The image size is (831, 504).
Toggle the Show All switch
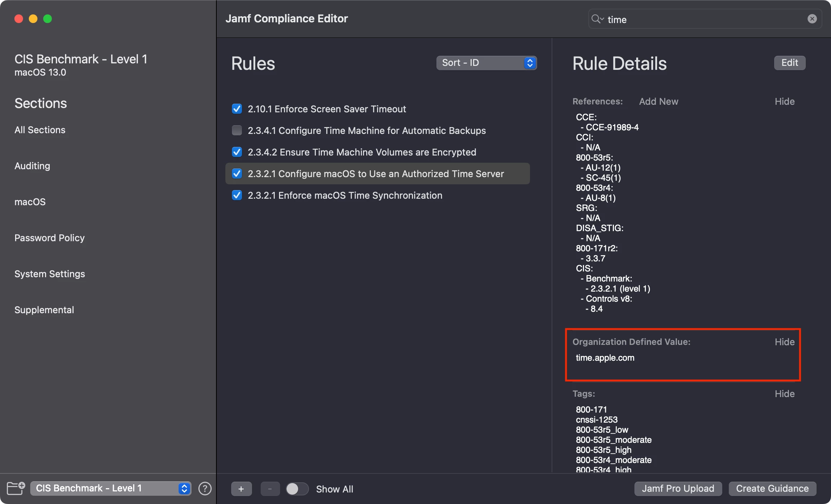pyautogui.click(x=297, y=489)
